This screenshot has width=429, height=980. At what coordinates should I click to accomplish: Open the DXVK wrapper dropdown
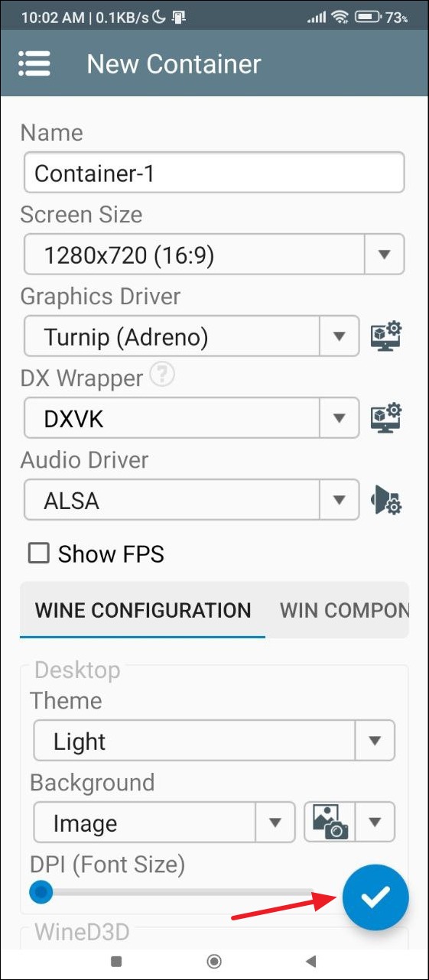click(x=191, y=418)
